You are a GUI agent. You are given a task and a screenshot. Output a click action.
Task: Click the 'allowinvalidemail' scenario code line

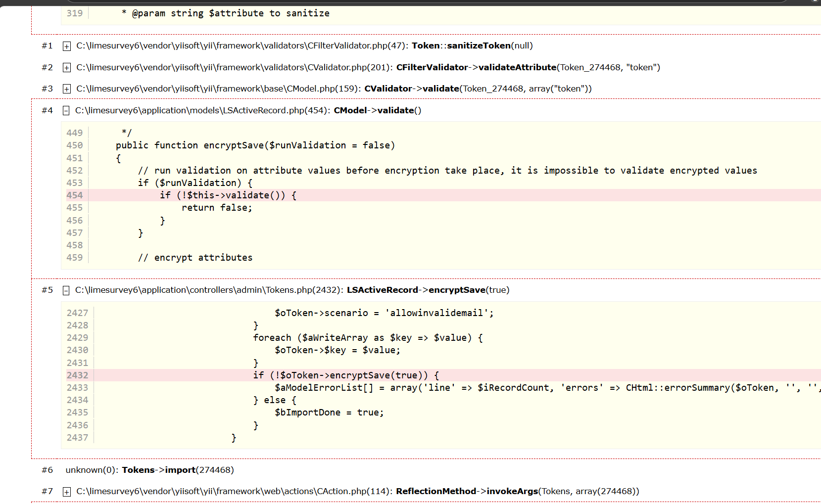384,313
